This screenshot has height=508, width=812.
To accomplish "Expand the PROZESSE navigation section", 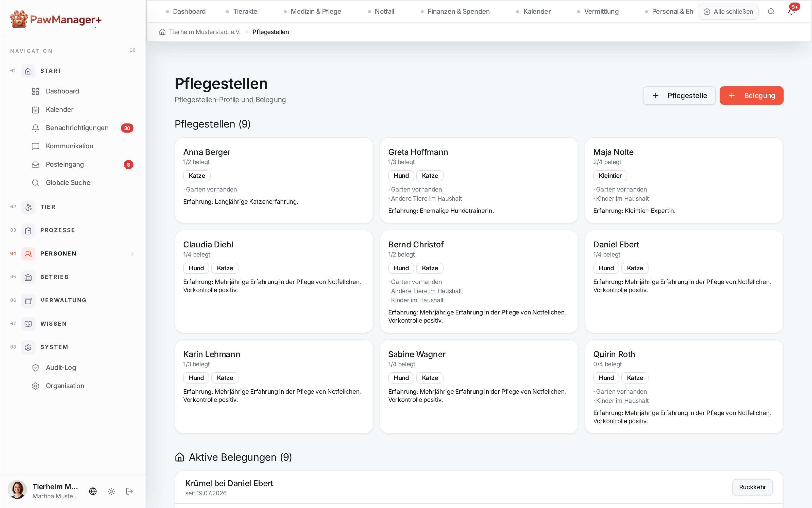I will click(73, 230).
